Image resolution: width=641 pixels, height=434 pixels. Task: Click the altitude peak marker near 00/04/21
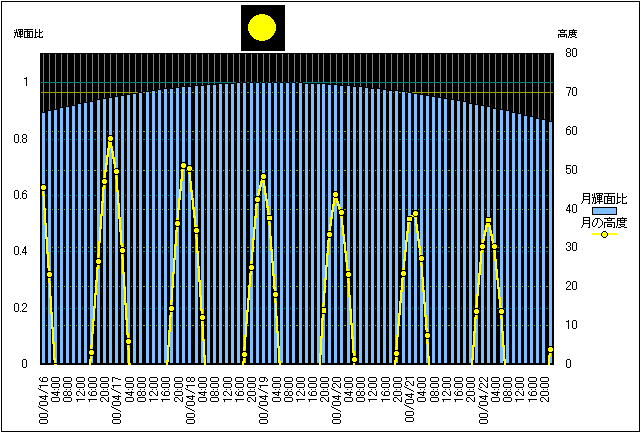coord(415,213)
